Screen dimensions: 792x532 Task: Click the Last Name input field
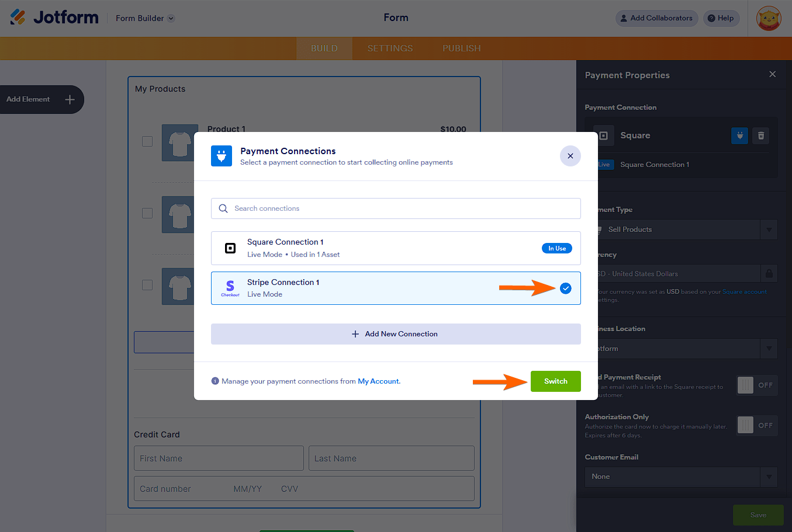coord(392,458)
